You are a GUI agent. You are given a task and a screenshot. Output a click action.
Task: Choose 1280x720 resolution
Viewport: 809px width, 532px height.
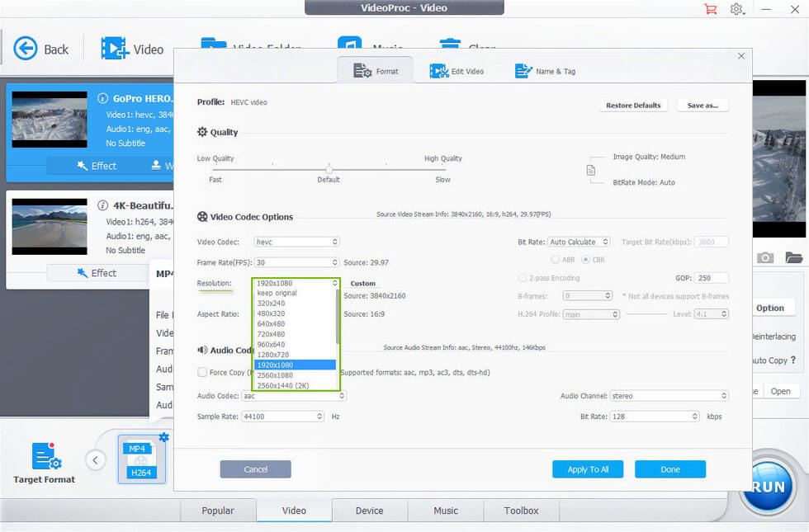click(296, 355)
